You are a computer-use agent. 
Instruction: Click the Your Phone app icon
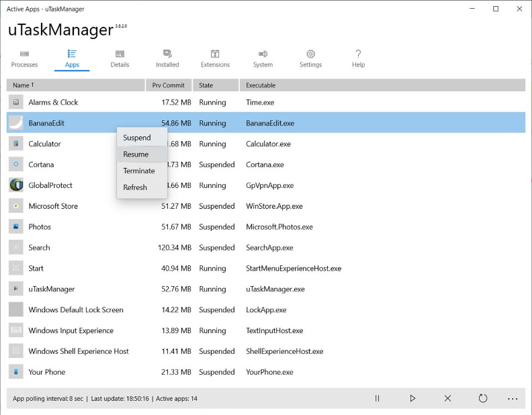(16, 371)
